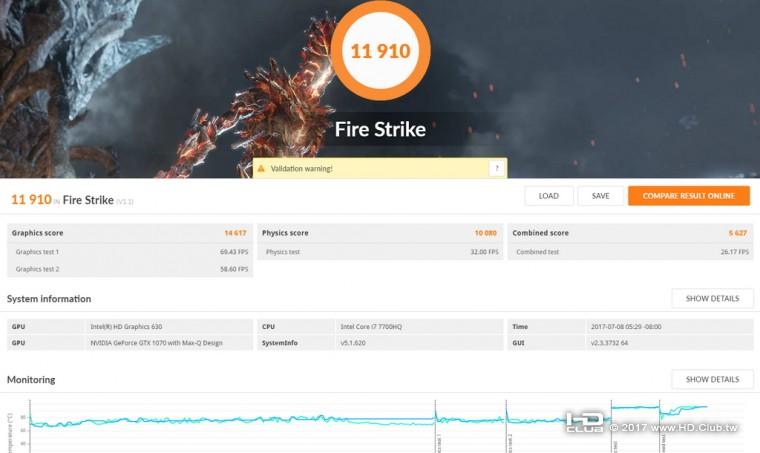
Task: Load a saved benchmark result
Action: 549,196
